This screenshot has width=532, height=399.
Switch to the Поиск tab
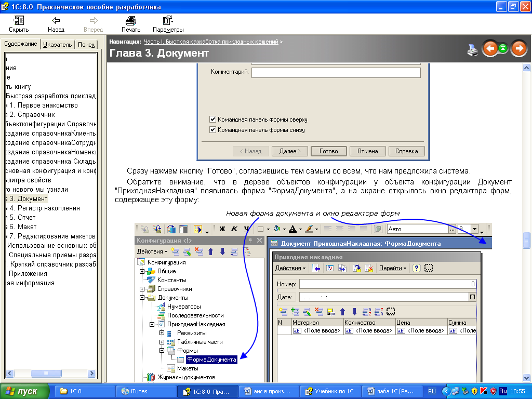tap(86, 45)
